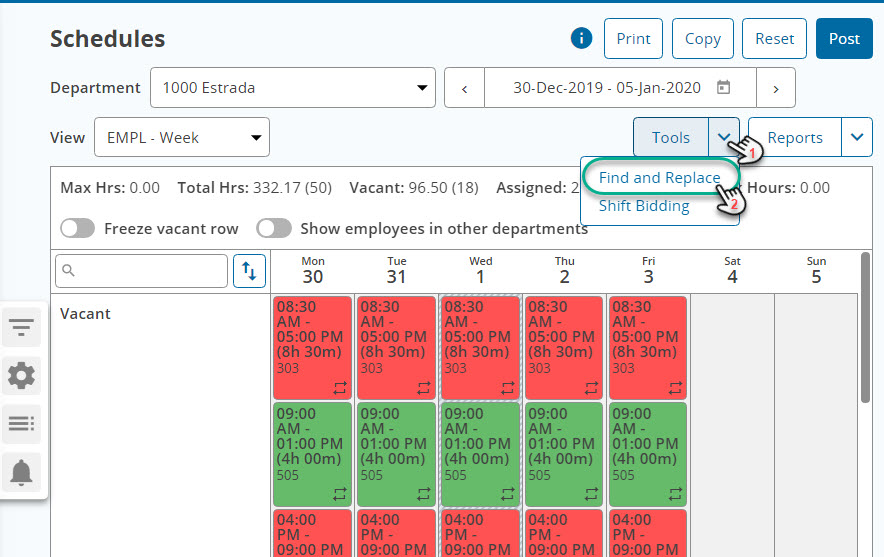Click empty Sunday 5 vacant cell

pos(816,426)
